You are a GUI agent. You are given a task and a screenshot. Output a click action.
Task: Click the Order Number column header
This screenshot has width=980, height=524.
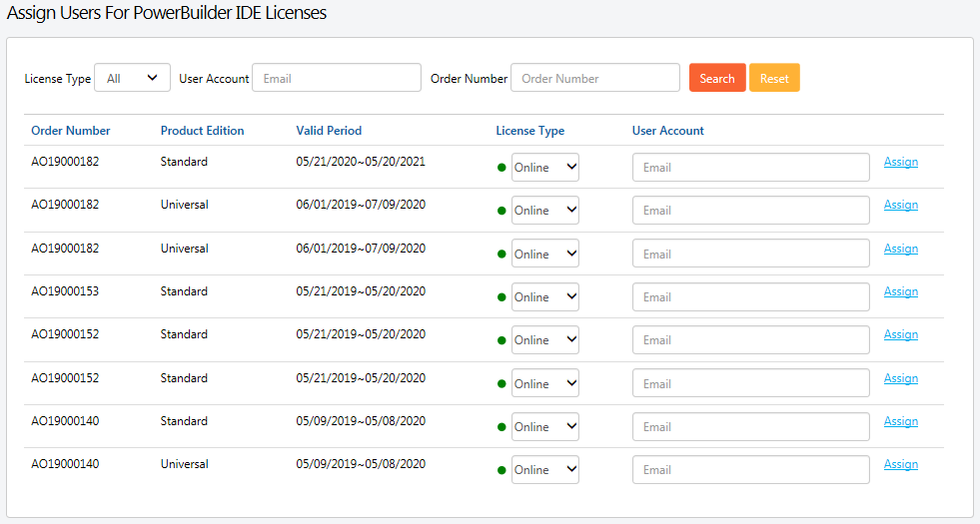71,131
